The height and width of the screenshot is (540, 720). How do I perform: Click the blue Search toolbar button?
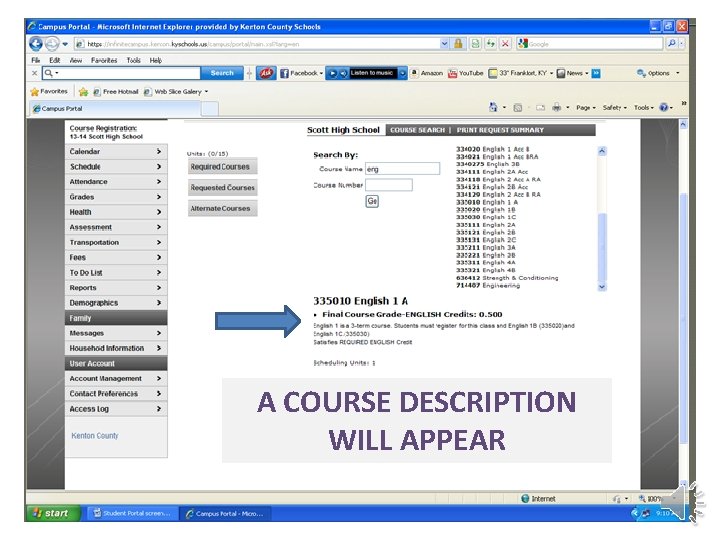(222, 73)
